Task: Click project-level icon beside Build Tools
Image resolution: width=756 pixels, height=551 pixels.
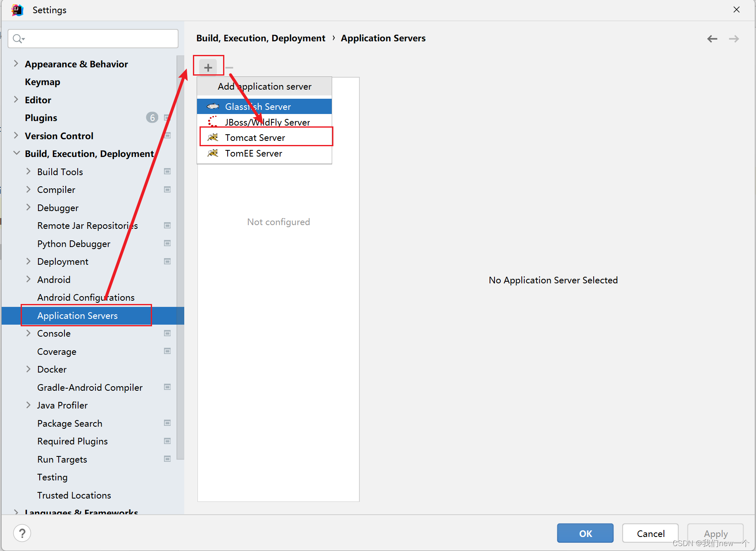Action: pyautogui.click(x=167, y=171)
